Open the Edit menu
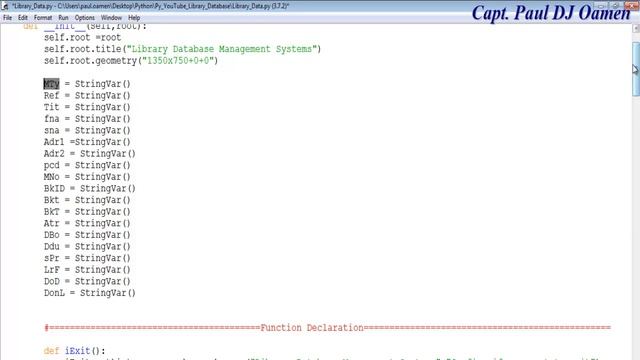Viewport: 640px width, 360px height. pyautogui.click(x=22, y=18)
